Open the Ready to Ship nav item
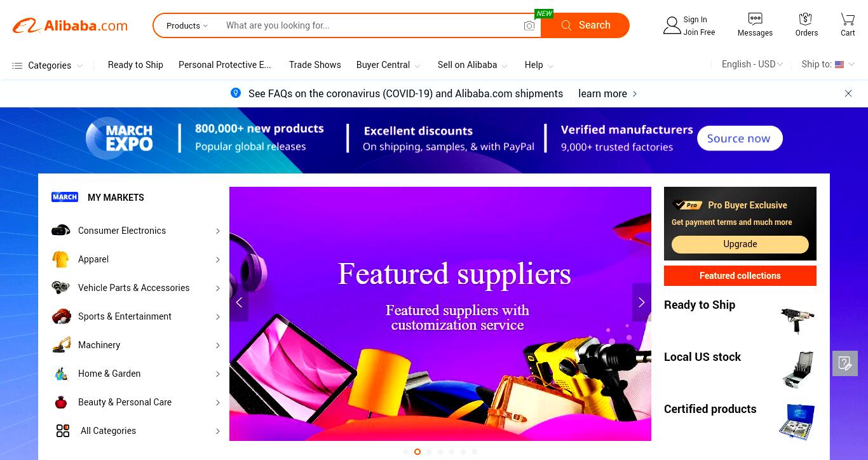This screenshot has width=868, height=460. (x=135, y=65)
